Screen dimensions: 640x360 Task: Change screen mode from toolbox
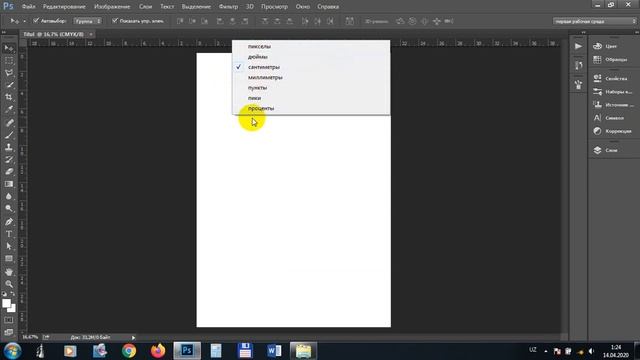click(x=9, y=332)
